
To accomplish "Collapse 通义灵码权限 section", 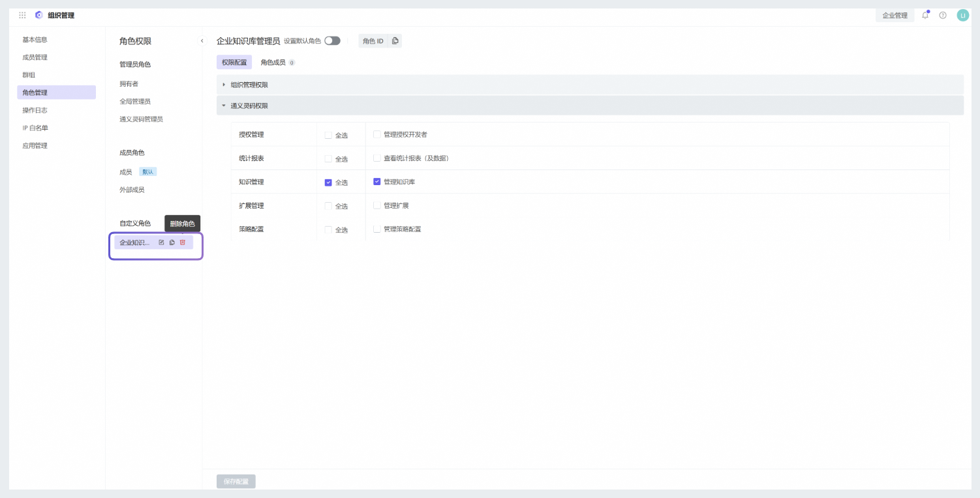I will (590, 106).
